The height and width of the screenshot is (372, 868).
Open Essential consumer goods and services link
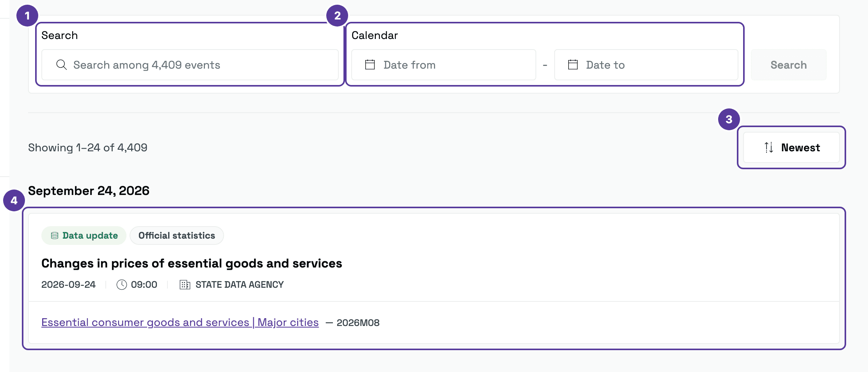pos(180,322)
